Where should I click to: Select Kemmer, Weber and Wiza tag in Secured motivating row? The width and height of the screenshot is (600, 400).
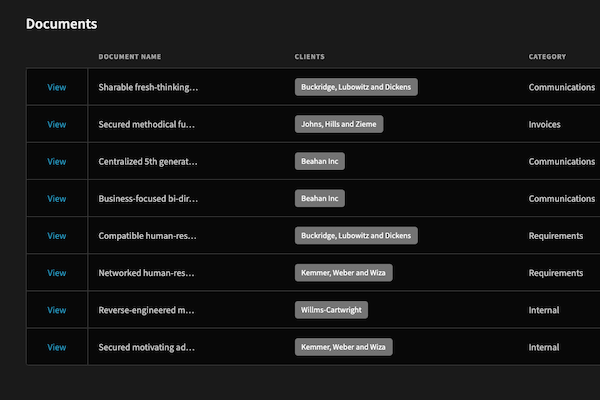point(343,347)
